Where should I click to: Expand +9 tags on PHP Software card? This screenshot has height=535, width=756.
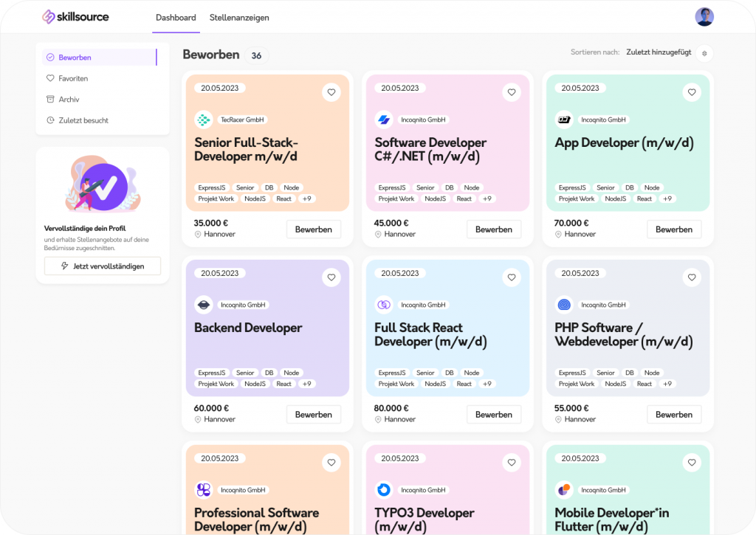click(x=667, y=384)
